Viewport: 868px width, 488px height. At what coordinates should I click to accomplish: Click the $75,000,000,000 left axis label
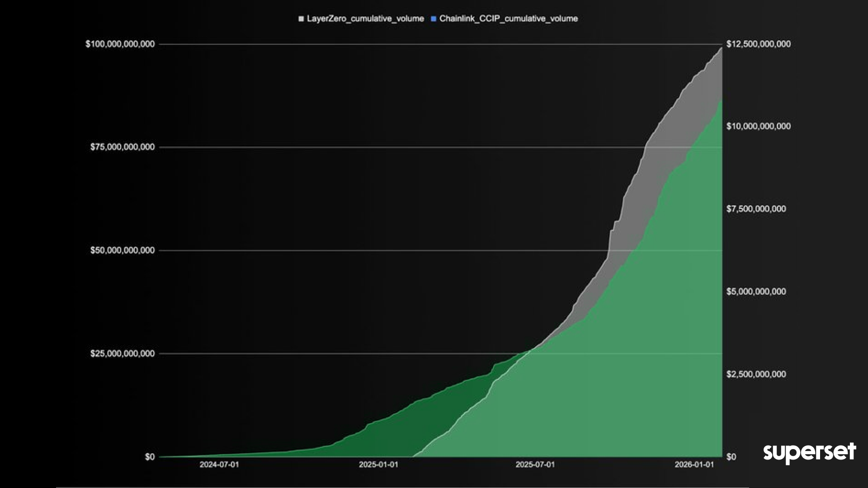(123, 147)
